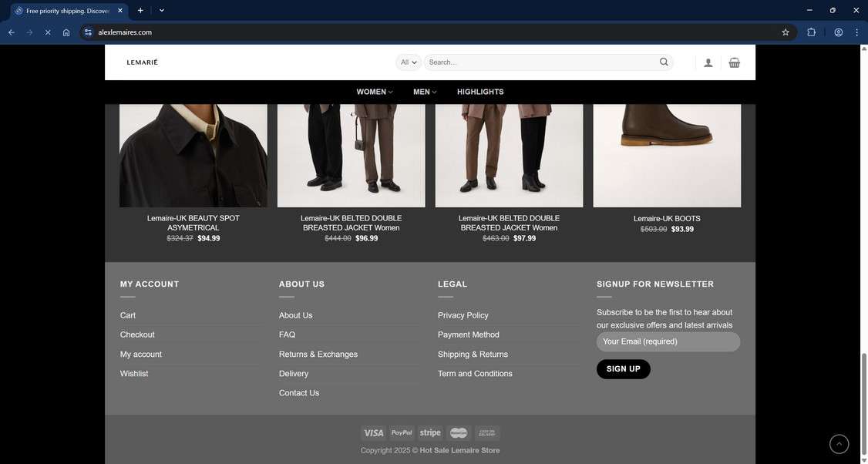
Task: Open the My account footer link
Action: (140, 355)
